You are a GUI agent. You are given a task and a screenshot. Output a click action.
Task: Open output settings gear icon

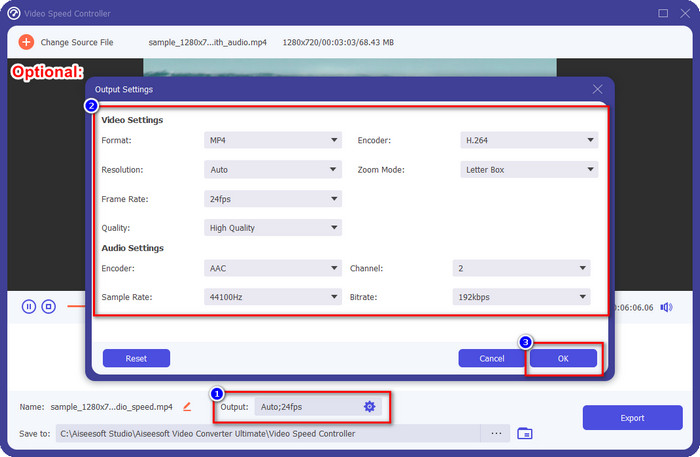point(369,406)
